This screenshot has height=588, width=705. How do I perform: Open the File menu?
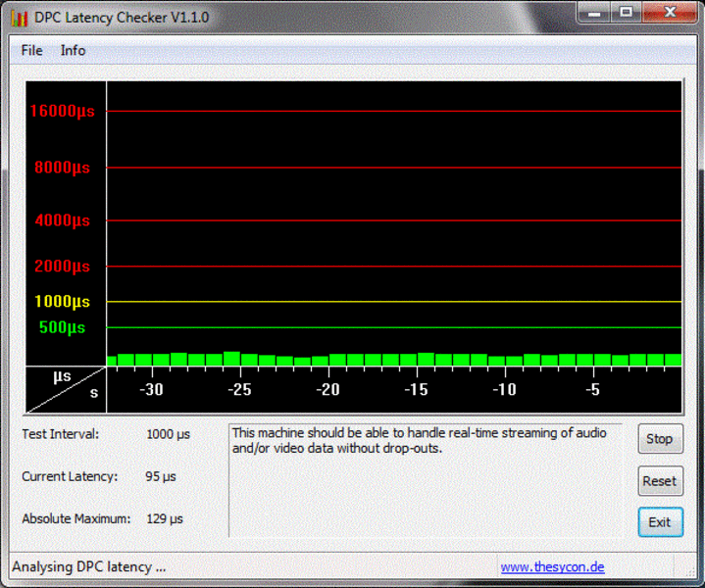[x=31, y=50]
